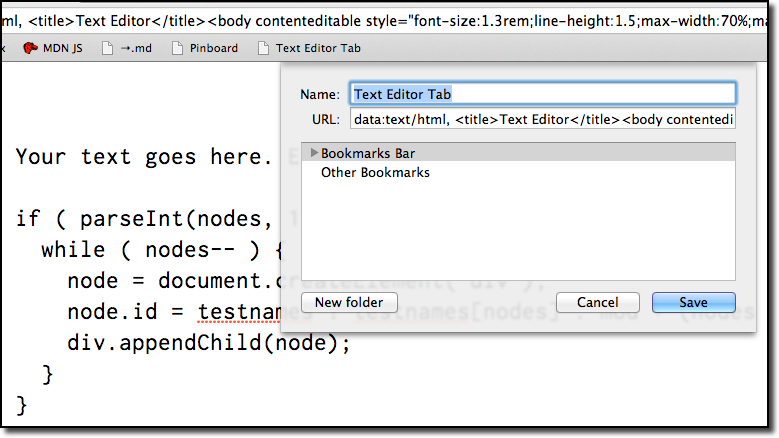Open the MDN JS bookmark
Screen dimensions: 779x438
[x=53, y=48]
